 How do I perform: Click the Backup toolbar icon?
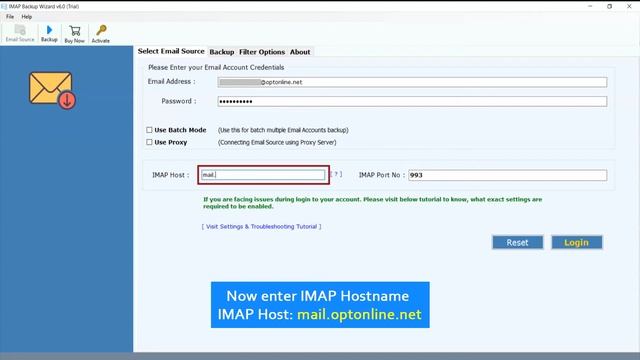[x=49, y=33]
